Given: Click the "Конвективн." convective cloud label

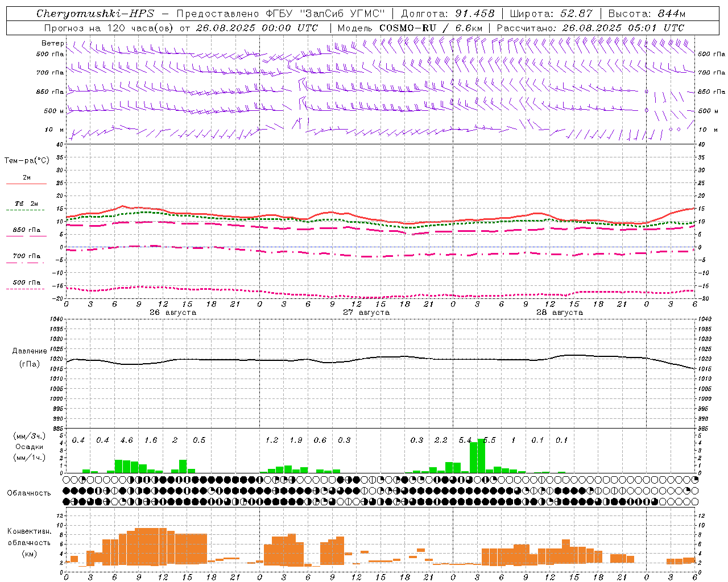Looking at the screenshot, I should 29,531.
